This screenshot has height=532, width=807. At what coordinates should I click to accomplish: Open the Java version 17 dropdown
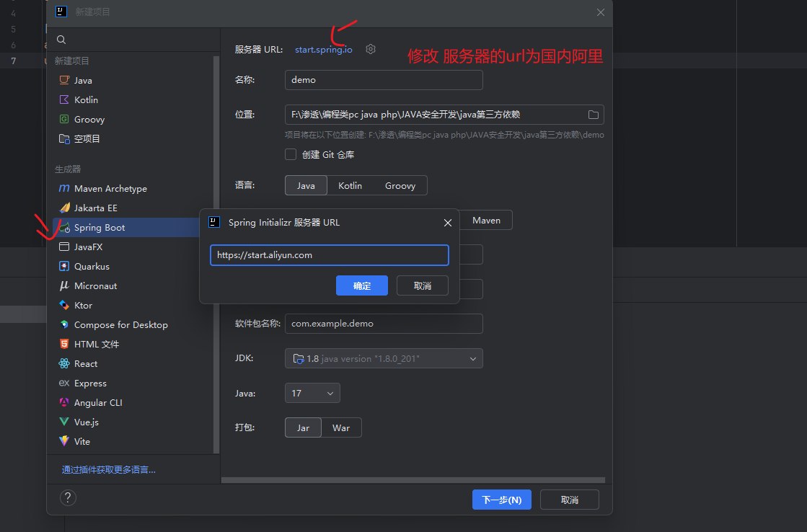tap(312, 393)
